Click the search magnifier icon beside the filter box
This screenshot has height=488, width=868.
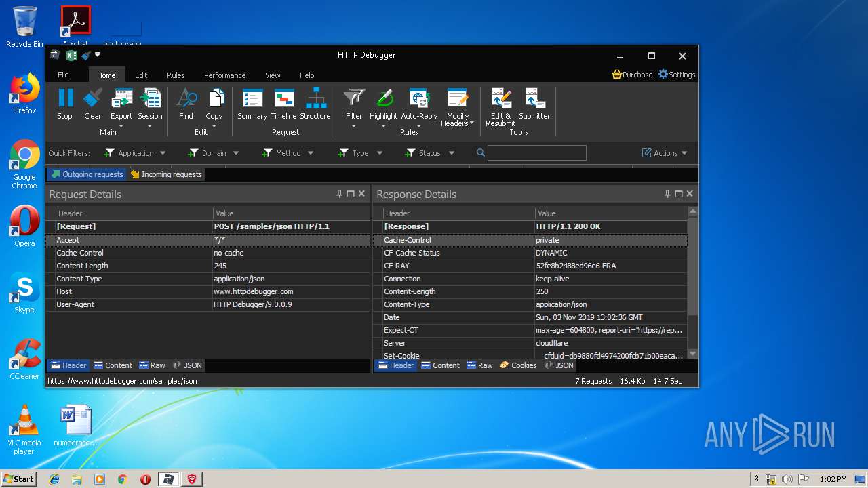(481, 153)
